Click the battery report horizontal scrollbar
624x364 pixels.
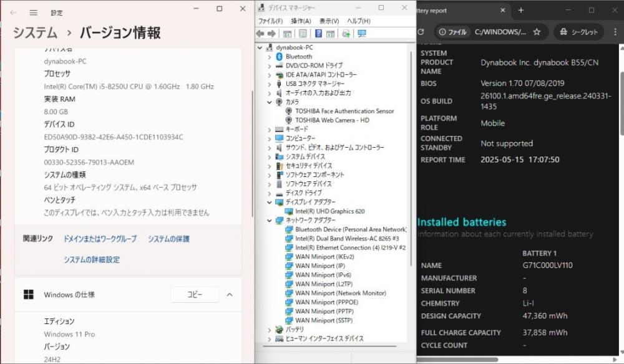coord(457,360)
